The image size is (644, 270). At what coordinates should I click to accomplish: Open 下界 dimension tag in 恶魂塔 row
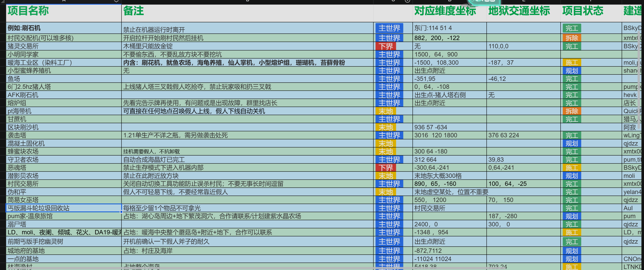(386, 168)
